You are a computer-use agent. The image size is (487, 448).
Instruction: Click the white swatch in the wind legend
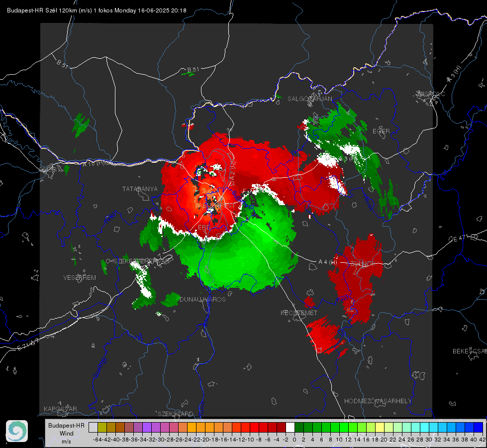pos(290,427)
